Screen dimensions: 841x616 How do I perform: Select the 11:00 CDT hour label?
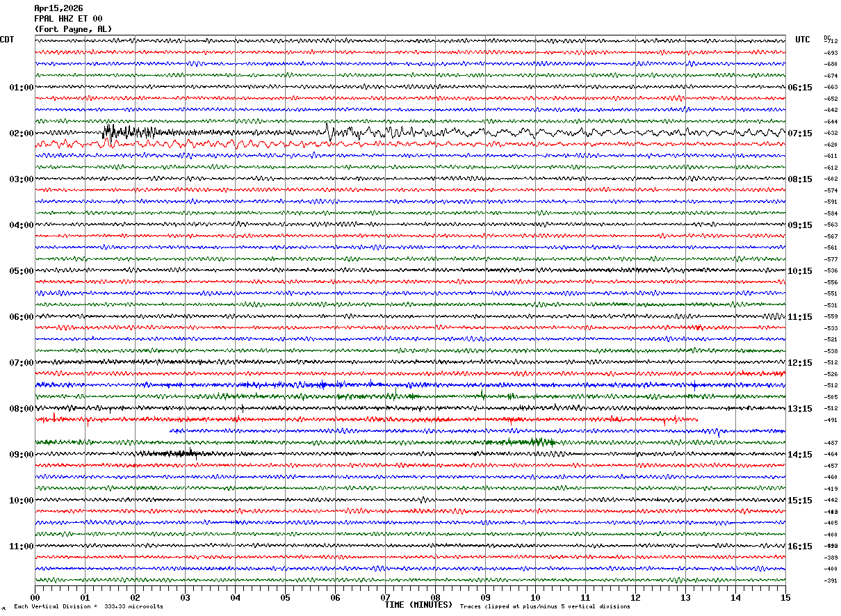(x=21, y=546)
